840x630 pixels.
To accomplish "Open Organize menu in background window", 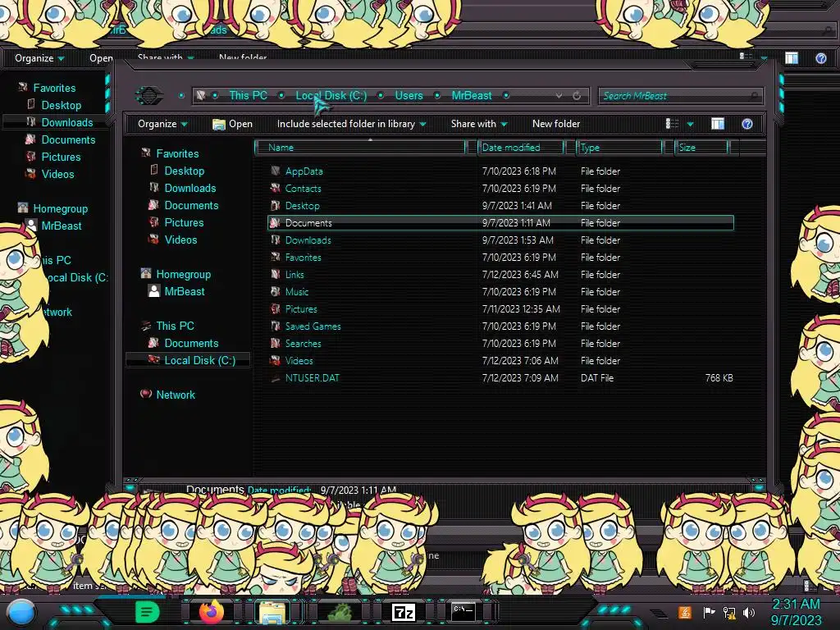I will click(x=39, y=58).
